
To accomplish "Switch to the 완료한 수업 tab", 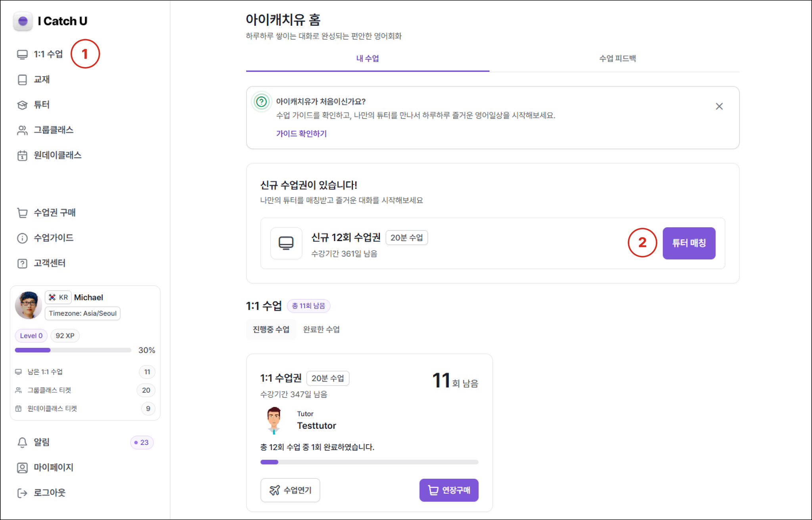I will [321, 329].
